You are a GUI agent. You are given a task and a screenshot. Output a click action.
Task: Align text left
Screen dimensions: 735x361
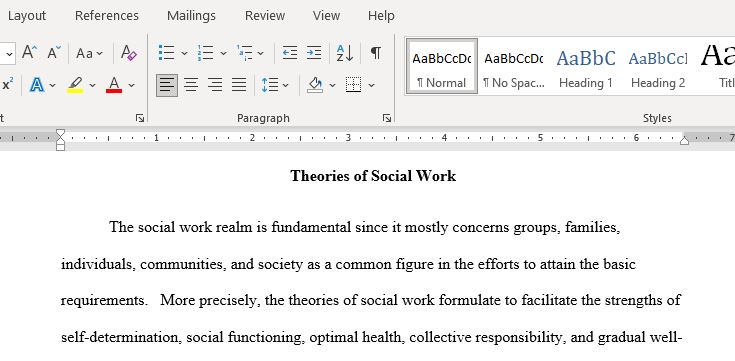[167, 85]
